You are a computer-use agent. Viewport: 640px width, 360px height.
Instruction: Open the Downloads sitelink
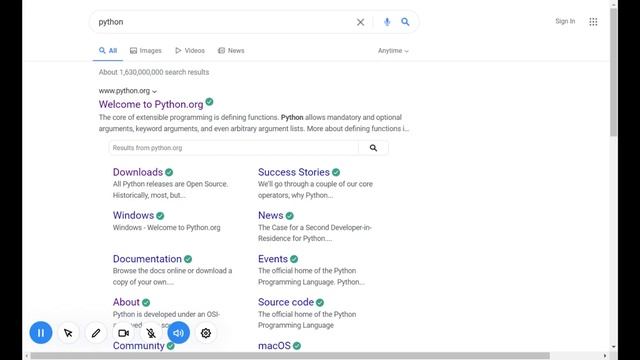pos(138,172)
